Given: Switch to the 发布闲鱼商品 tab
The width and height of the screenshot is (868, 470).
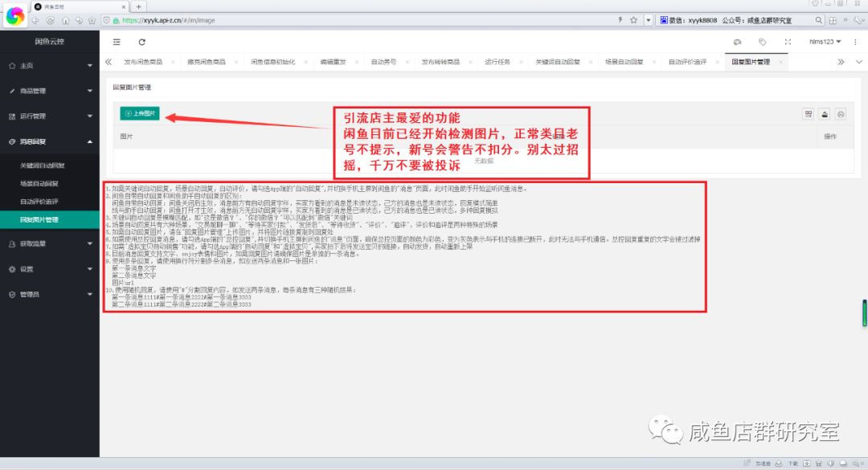Looking at the screenshot, I should (x=143, y=62).
